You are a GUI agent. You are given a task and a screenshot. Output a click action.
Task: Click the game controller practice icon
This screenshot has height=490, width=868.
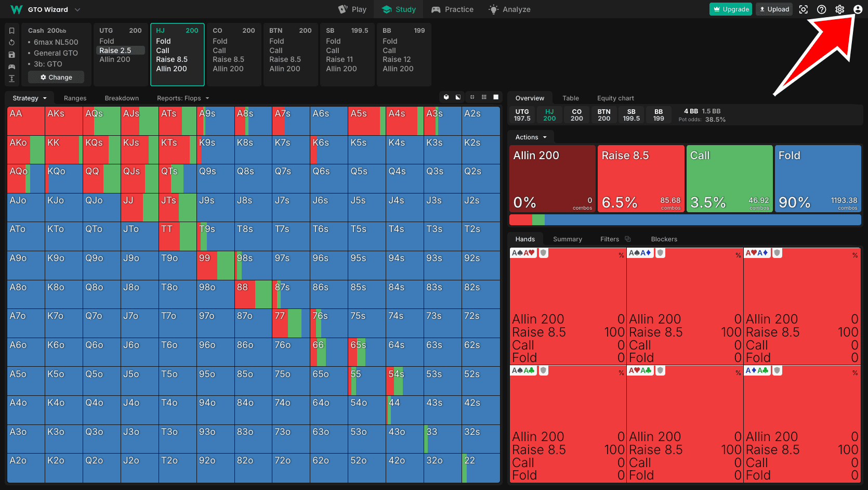click(x=11, y=67)
